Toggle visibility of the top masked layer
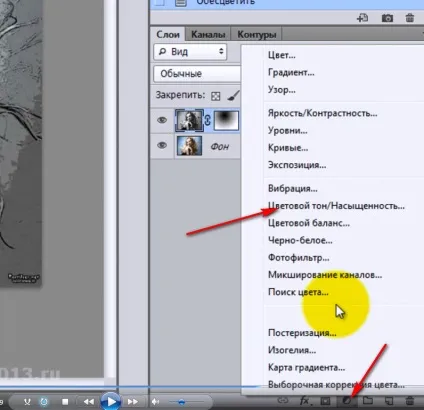 [162, 120]
